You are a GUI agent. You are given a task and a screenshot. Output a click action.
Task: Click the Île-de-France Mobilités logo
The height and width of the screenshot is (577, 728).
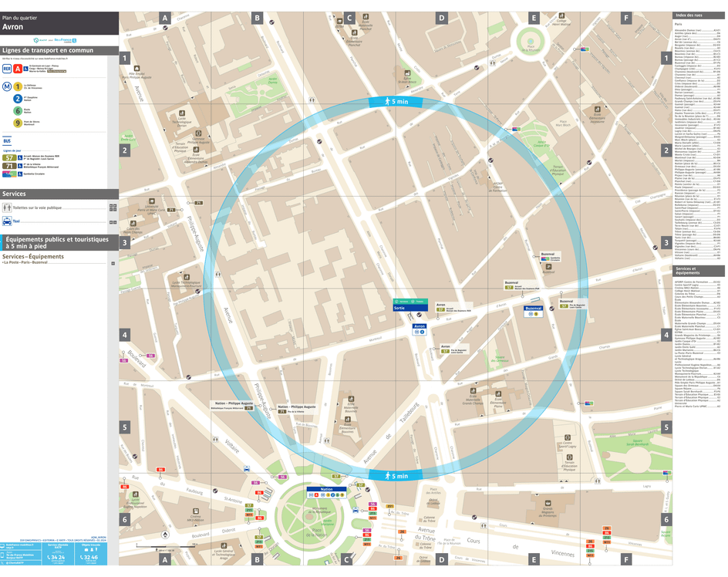click(x=62, y=40)
